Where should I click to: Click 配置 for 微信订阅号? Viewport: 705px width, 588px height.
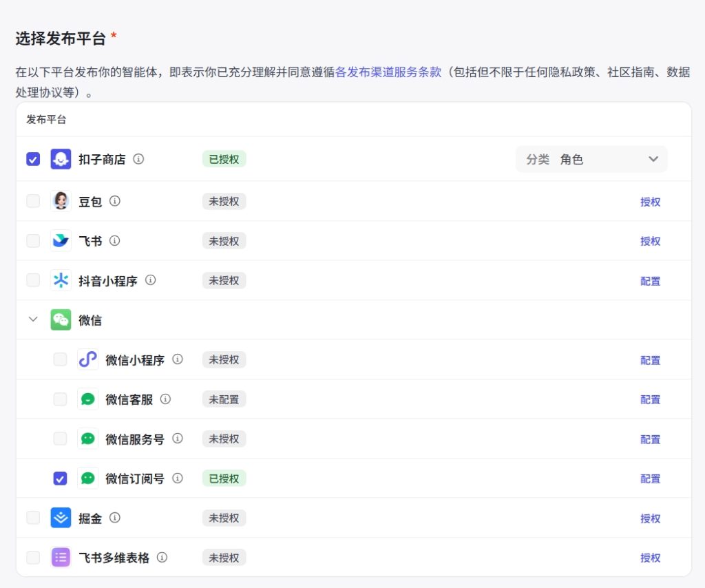pos(650,479)
